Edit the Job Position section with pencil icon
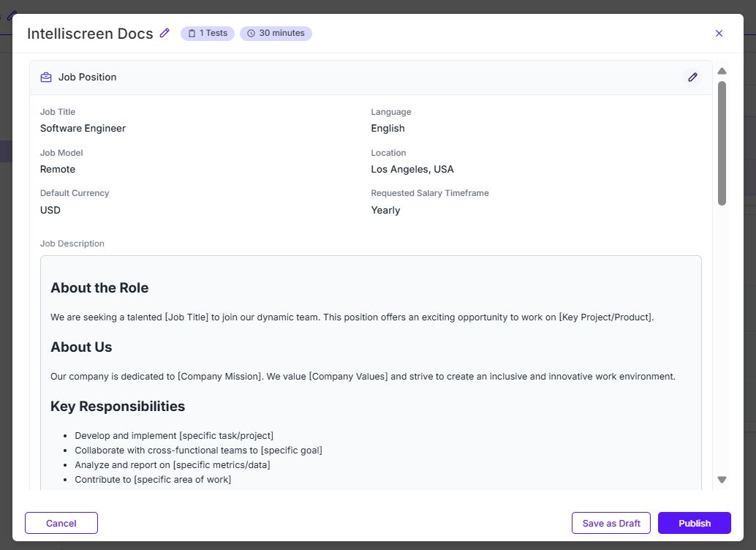Image resolution: width=756 pixels, height=550 pixels. click(x=692, y=78)
